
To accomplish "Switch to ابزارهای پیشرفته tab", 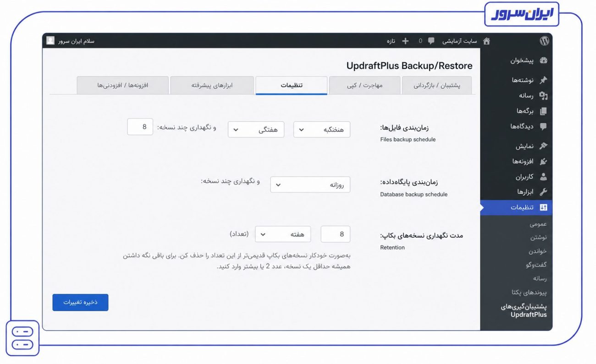I will pos(212,85).
